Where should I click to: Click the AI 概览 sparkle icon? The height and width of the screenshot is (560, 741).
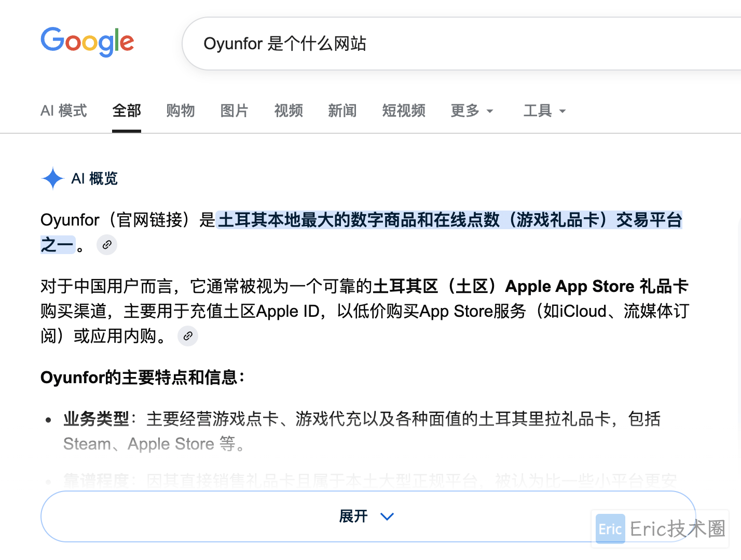click(52, 178)
